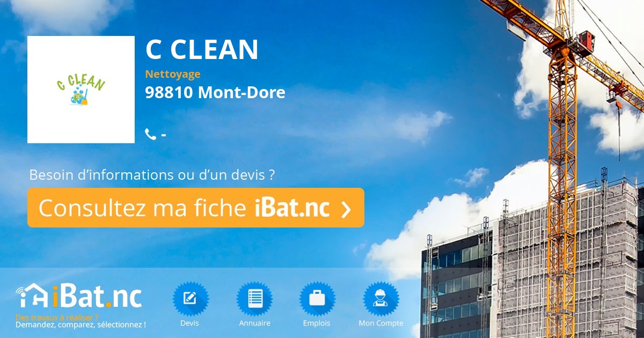Screen dimensions: 644x338
Task: Click the C CLEAN company logo
Action: pos(81,90)
